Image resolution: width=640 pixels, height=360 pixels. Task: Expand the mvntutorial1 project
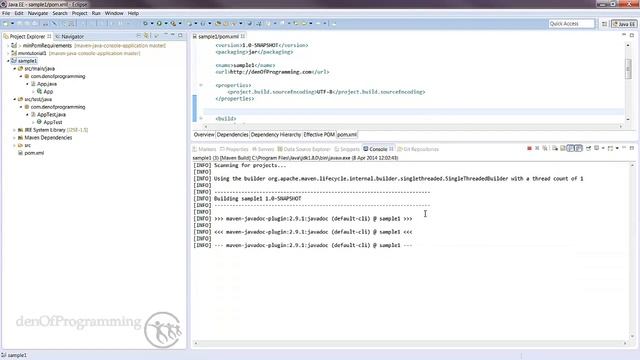click(8, 53)
